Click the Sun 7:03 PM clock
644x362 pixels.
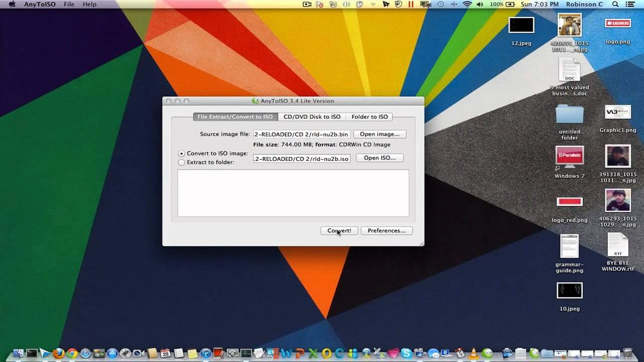pyautogui.click(x=540, y=4)
